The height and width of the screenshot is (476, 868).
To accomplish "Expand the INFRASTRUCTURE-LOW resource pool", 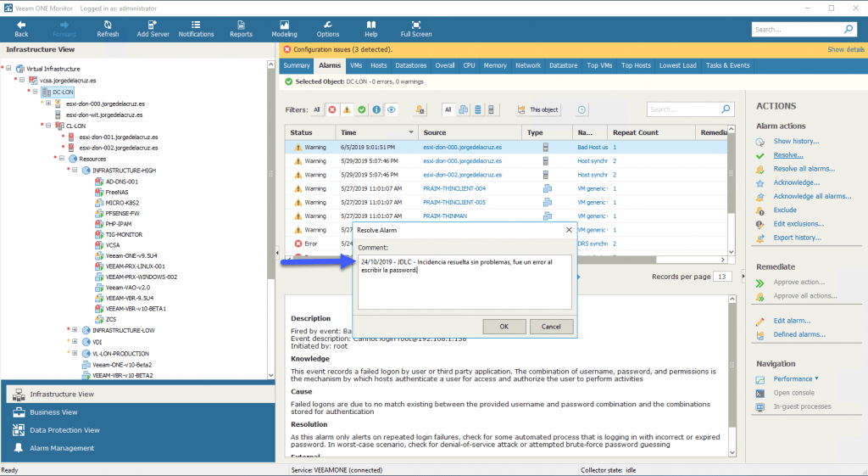I will click(x=75, y=330).
